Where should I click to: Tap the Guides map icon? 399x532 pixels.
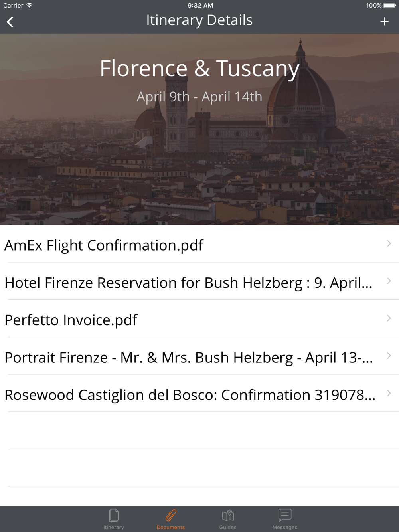click(228, 515)
